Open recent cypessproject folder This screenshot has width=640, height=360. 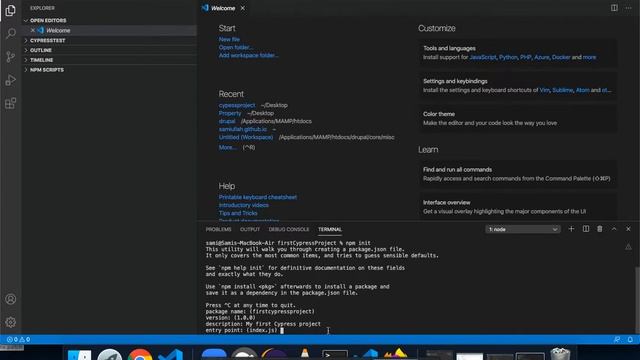[237, 105]
